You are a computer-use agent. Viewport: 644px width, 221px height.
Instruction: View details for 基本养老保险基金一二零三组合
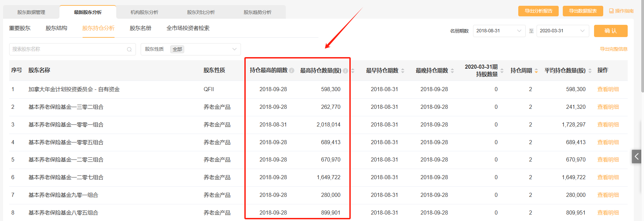[x=608, y=160]
